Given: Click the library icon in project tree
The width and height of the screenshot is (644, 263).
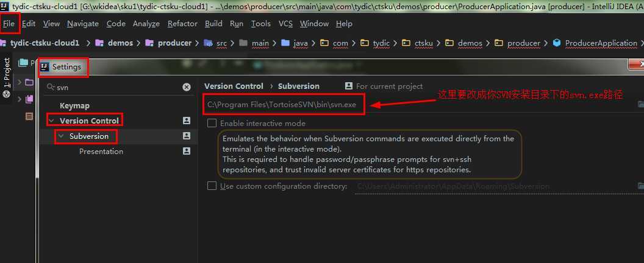Looking at the screenshot, I should pyautogui.click(x=29, y=99).
